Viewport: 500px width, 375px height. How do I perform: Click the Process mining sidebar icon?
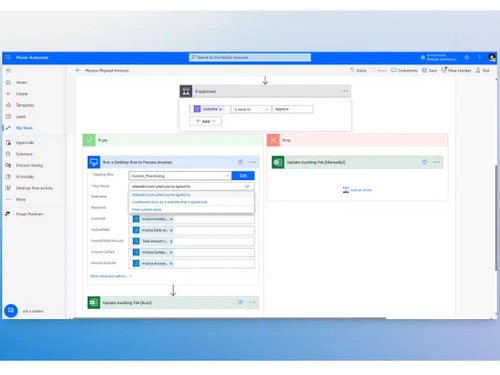(8, 165)
